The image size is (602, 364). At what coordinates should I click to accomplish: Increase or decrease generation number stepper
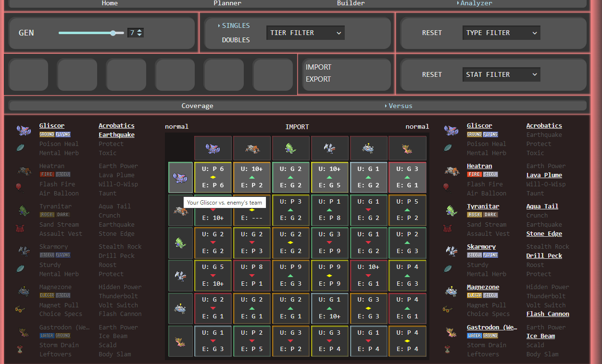tap(140, 33)
